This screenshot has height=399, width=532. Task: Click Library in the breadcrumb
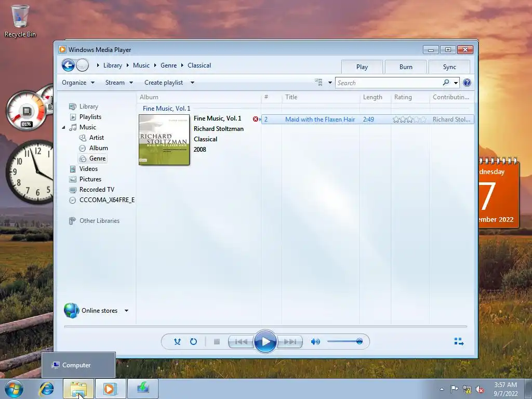coord(113,65)
